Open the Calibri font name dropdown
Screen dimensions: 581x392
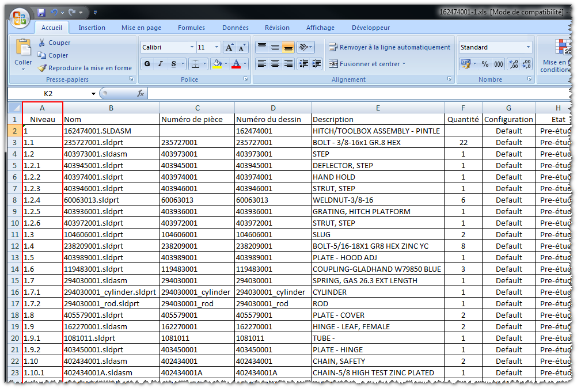[x=192, y=47]
